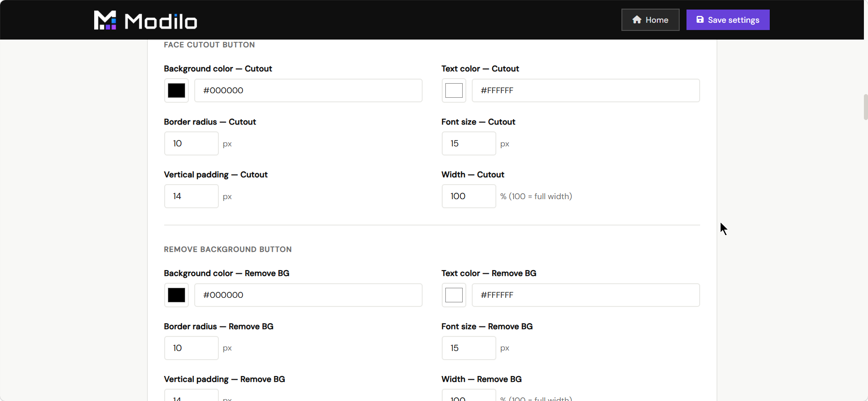Click the house icon on Home button

pyautogui.click(x=637, y=20)
